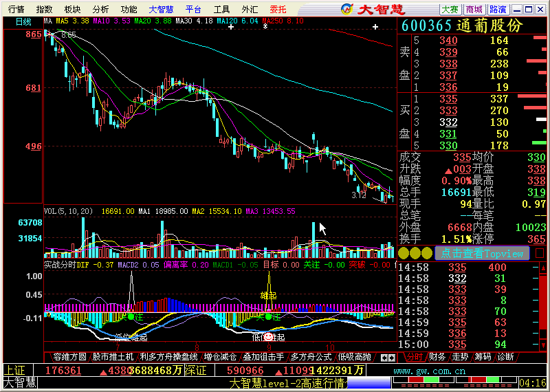Click the green 关注 dot near month 9

(x=269, y=317)
